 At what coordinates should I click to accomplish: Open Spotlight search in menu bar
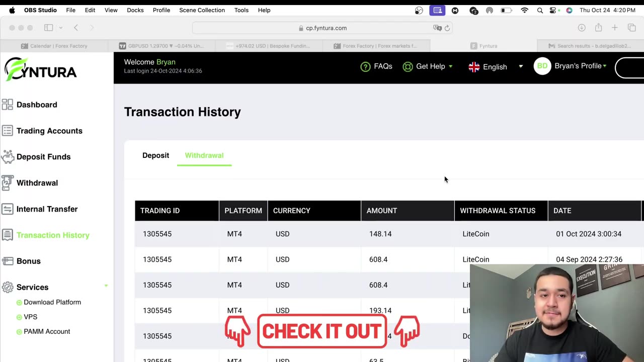tap(540, 10)
